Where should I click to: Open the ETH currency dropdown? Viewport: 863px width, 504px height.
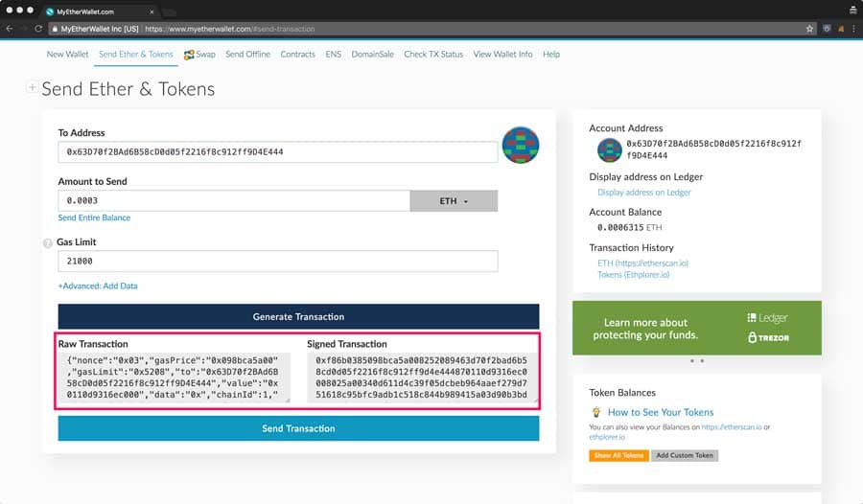[x=455, y=201]
